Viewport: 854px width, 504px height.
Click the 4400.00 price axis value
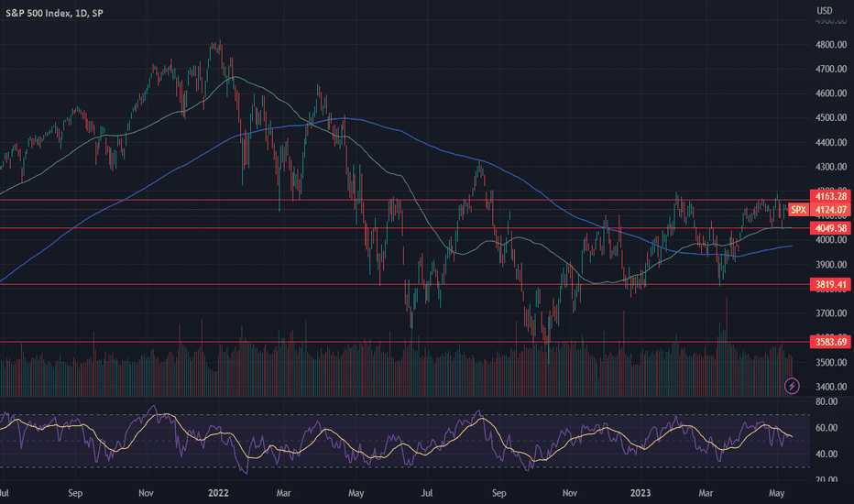pos(831,143)
